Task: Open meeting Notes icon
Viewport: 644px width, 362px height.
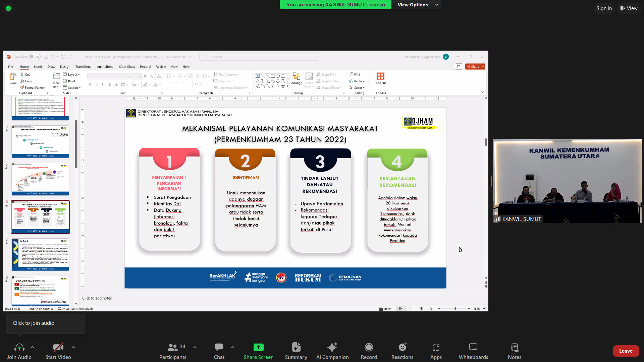Action: coord(514,347)
